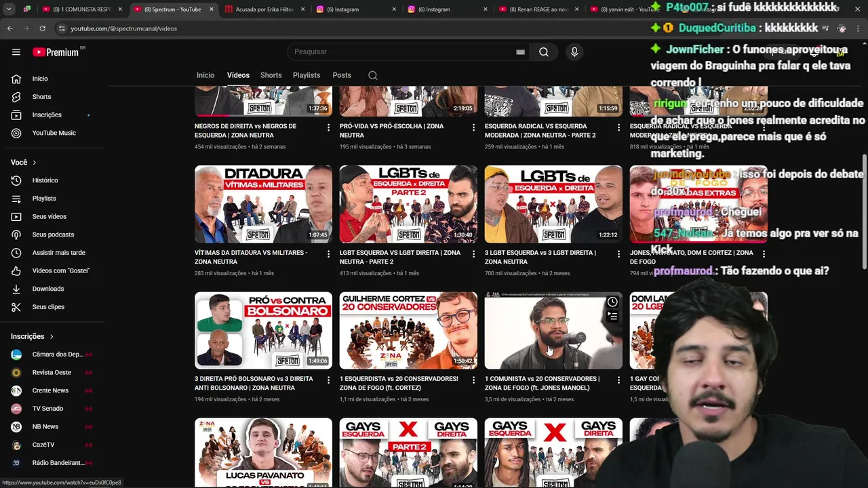868x488 pixels.
Task: Select the Vídeos channel tab
Action: pos(238,75)
